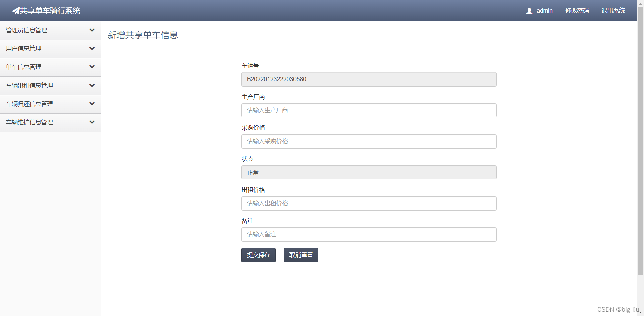Click the page vertical scrollbar thumb

640,141
